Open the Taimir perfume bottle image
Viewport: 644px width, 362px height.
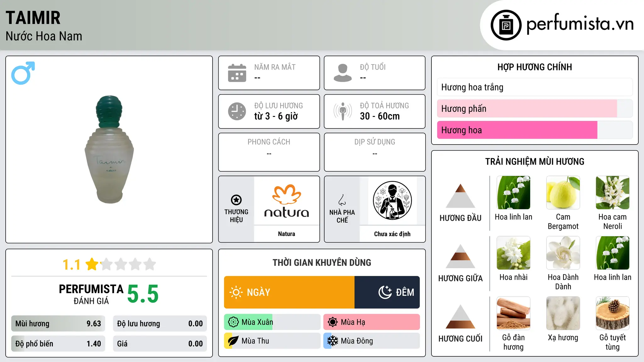click(x=109, y=150)
